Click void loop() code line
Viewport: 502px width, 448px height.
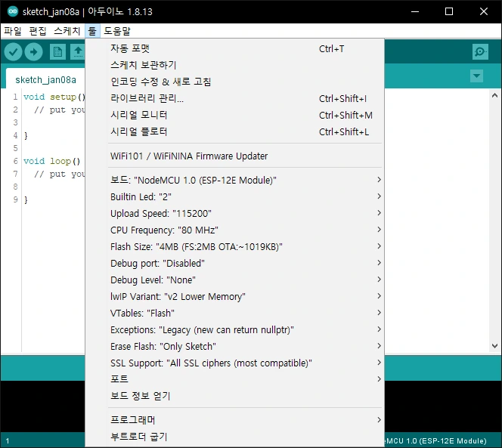[x=52, y=161]
